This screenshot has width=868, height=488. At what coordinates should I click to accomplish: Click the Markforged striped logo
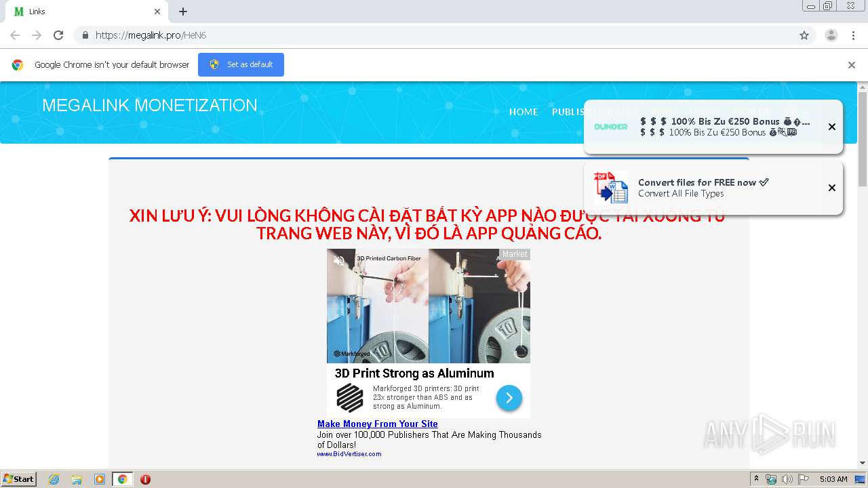(350, 398)
